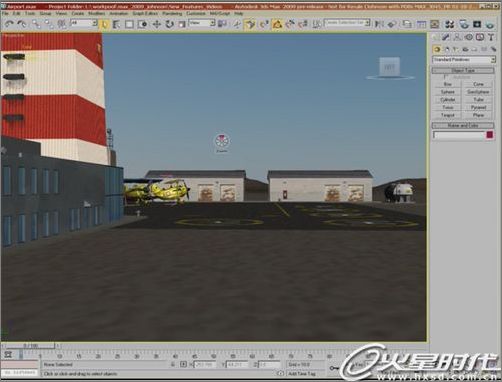Open the Customize menu
502x382 pixels.
(196, 14)
